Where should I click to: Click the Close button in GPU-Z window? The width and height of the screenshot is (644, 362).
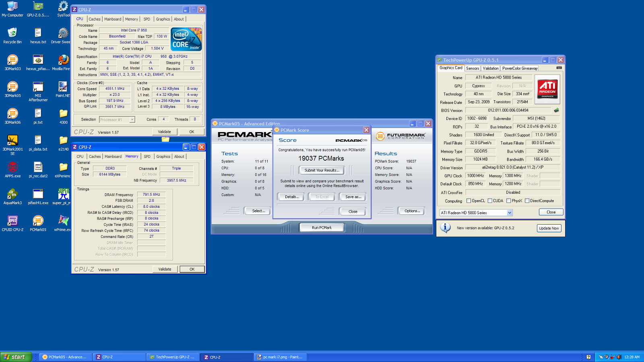click(551, 212)
